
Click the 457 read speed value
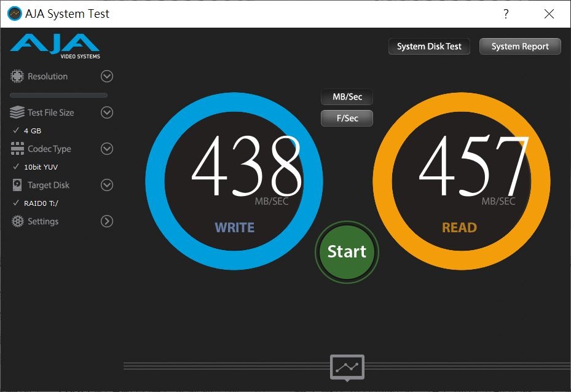click(474, 166)
